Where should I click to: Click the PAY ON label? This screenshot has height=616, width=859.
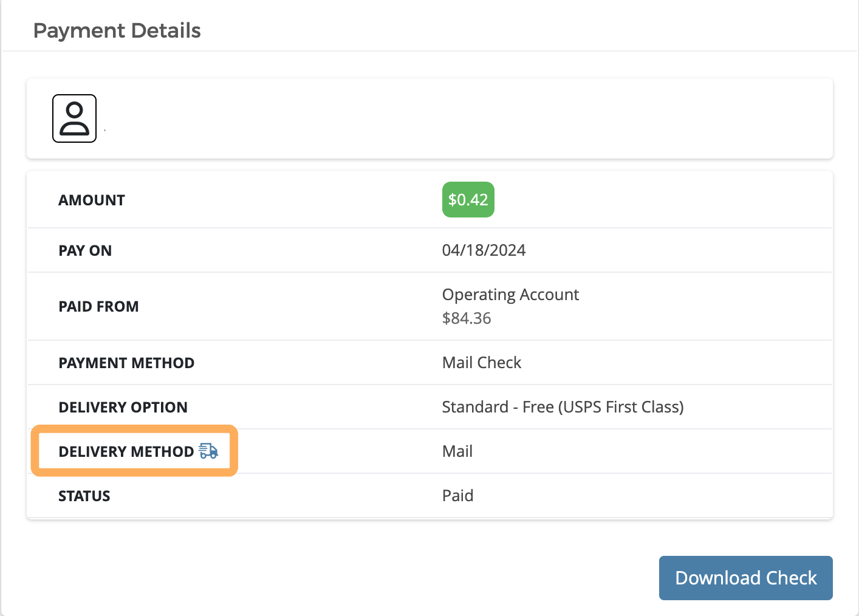tap(85, 251)
